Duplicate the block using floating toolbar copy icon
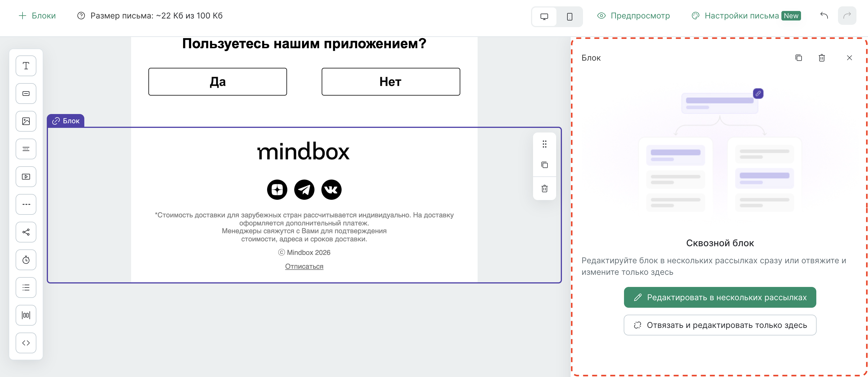Viewport: 868px width, 377px height. [545, 165]
